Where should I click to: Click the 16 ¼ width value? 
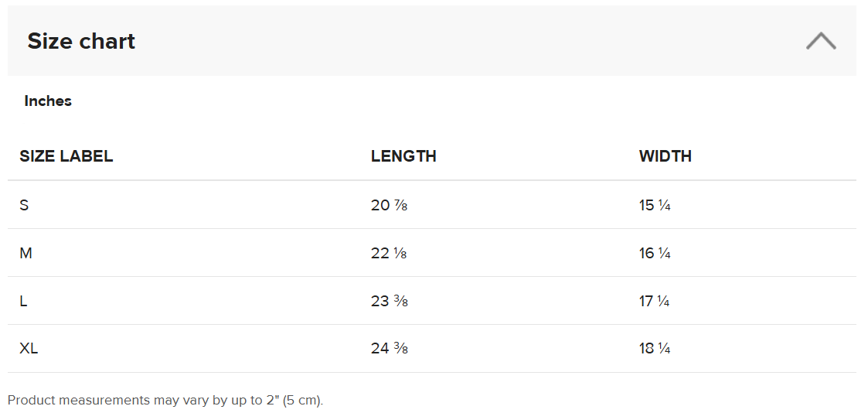point(654,254)
